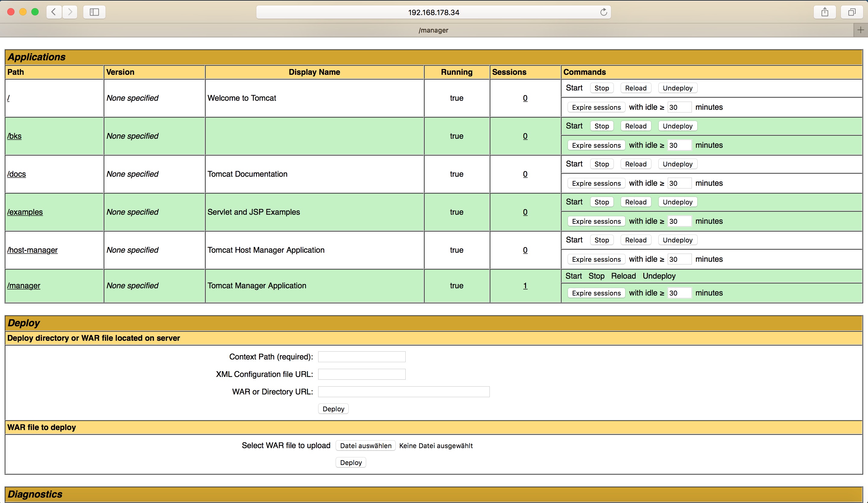Select 'Keine Datei ausgewählt' status text
The image size is (868, 503).
(x=436, y=446)
